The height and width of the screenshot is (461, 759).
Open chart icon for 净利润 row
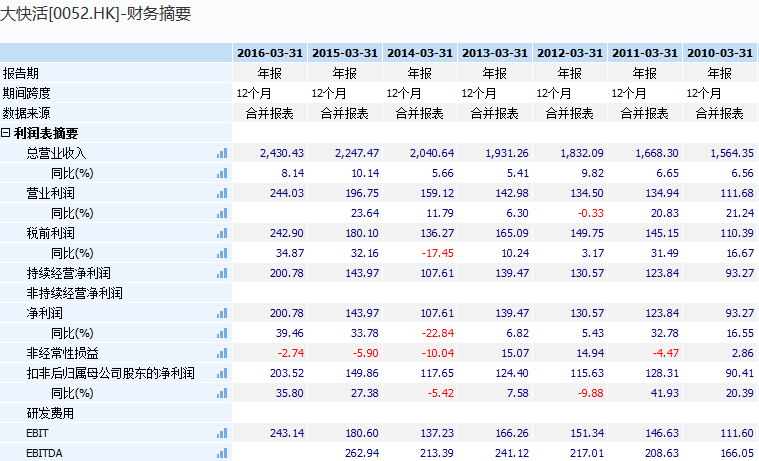click(222, 313)
